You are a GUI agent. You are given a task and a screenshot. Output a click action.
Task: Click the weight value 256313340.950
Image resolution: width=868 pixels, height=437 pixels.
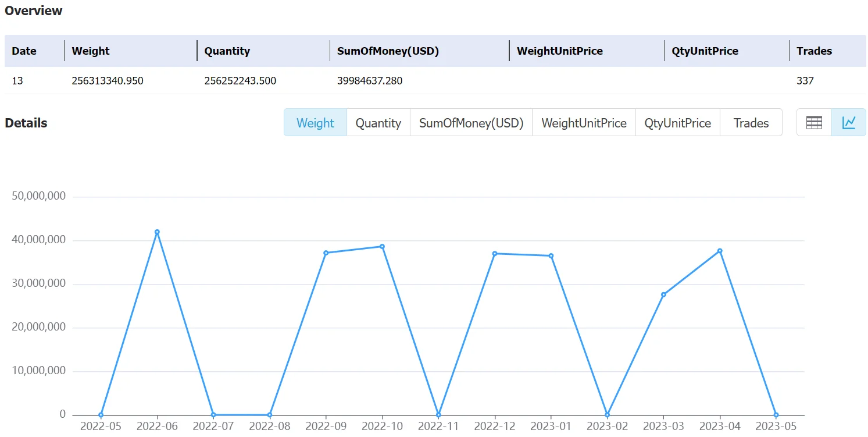coord(108,81)
